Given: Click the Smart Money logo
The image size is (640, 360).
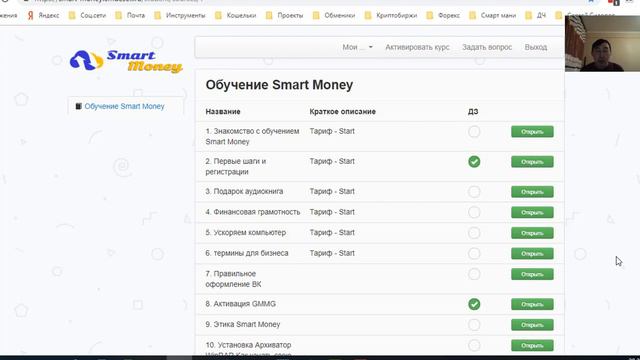Looking at the screenshot, I should click(126, 61).
